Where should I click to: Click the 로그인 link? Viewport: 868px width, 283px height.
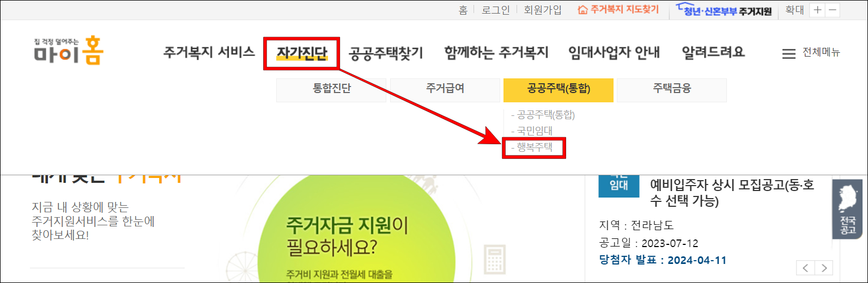coord(496,10)
